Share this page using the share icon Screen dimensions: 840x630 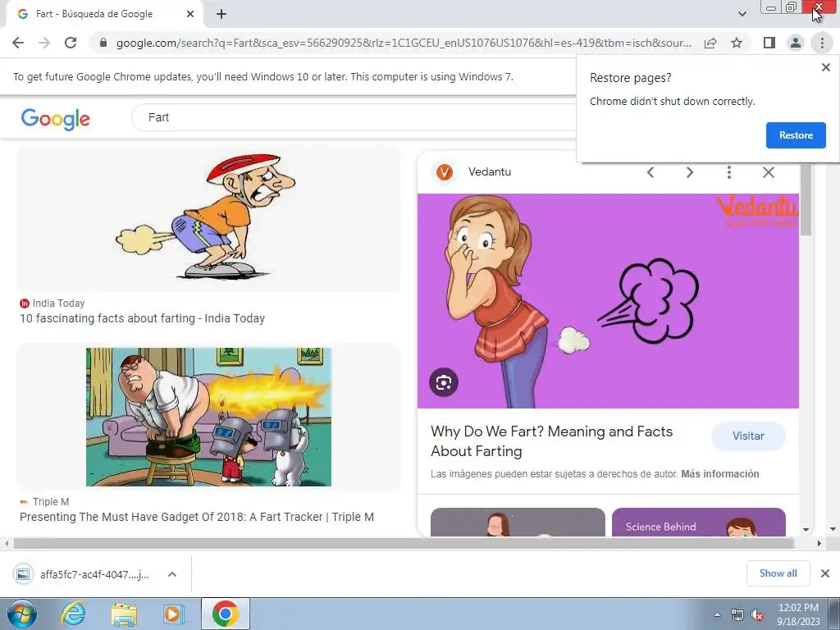[710, 43]
